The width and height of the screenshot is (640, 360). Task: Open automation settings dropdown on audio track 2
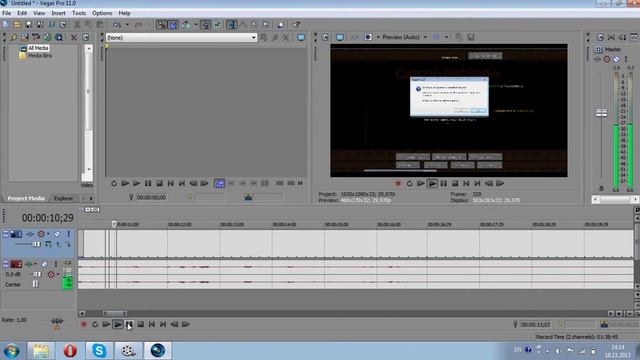click(x=58, y=274)
